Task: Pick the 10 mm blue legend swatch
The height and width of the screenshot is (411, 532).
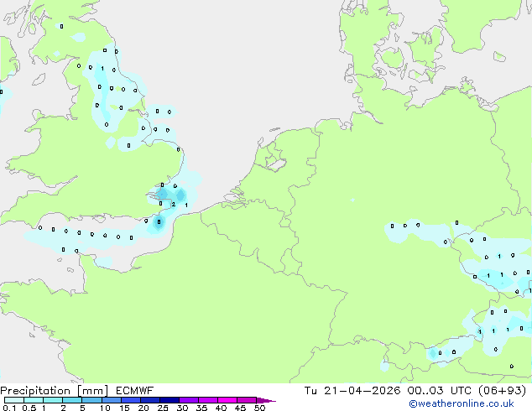Action: click(113, 401)
